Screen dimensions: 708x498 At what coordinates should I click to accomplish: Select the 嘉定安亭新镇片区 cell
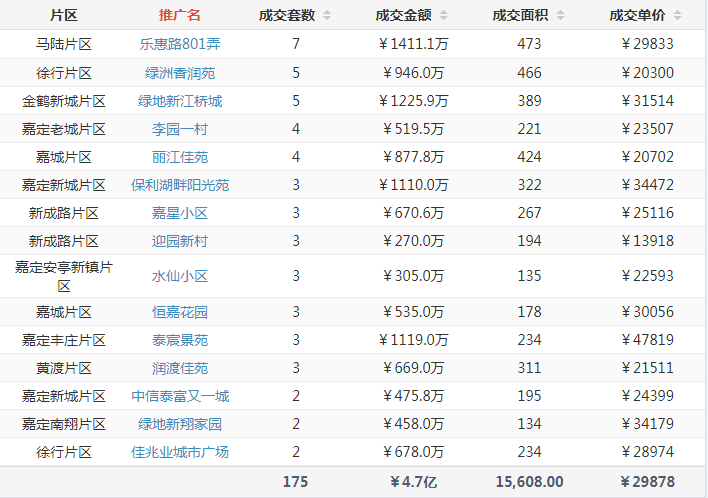(x=64, y=276)
